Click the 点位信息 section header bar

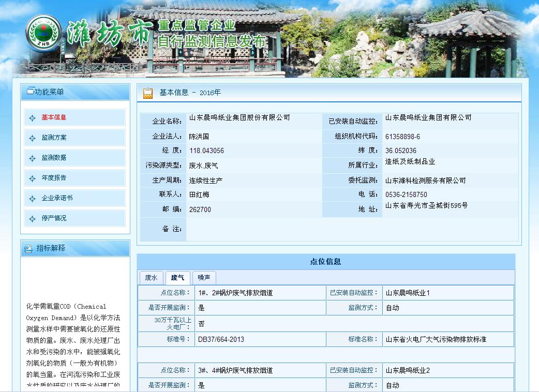click(x=326, y=259)
